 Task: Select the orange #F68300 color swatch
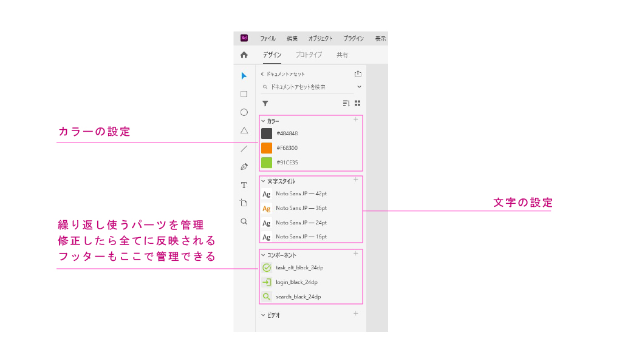click(267, 148)
